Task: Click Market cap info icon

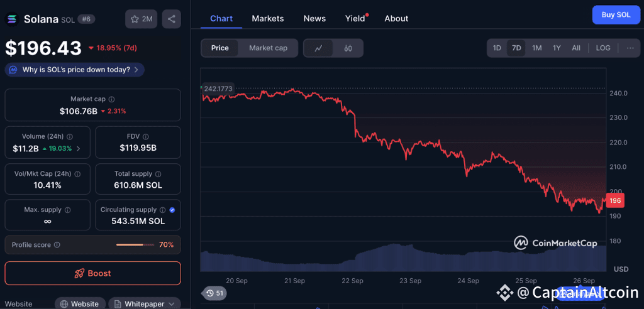Action: click(x=112, y=99)
